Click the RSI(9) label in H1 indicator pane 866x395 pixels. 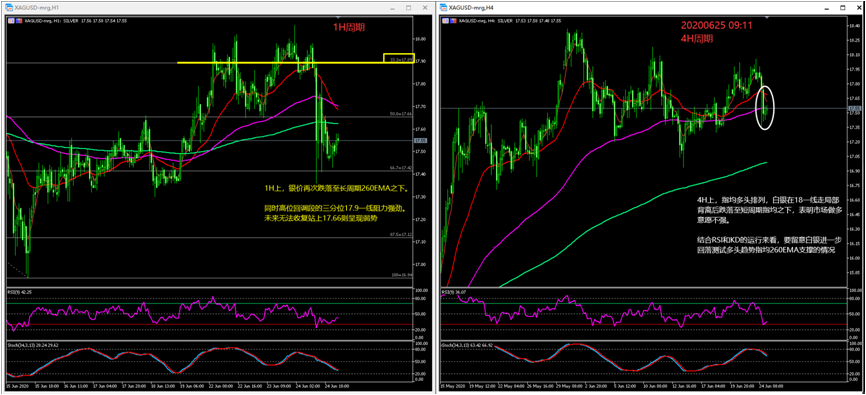[20, 291]
